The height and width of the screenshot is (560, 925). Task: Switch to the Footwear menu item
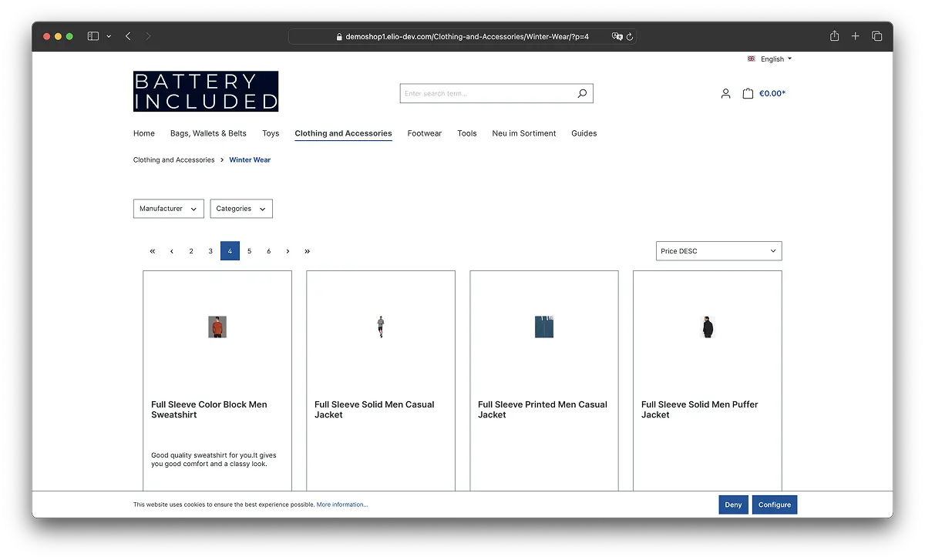(424, 133)
